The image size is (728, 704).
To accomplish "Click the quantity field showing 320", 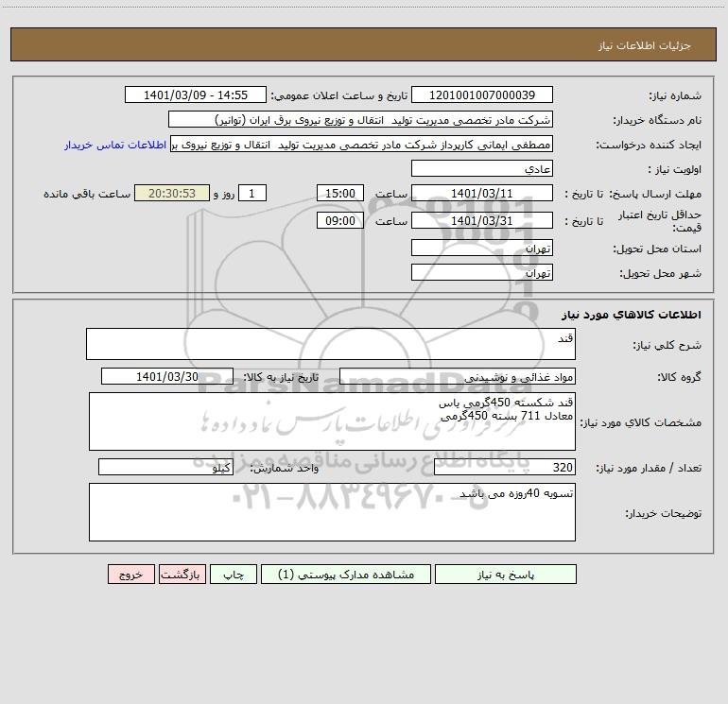I will coord(505,467).
